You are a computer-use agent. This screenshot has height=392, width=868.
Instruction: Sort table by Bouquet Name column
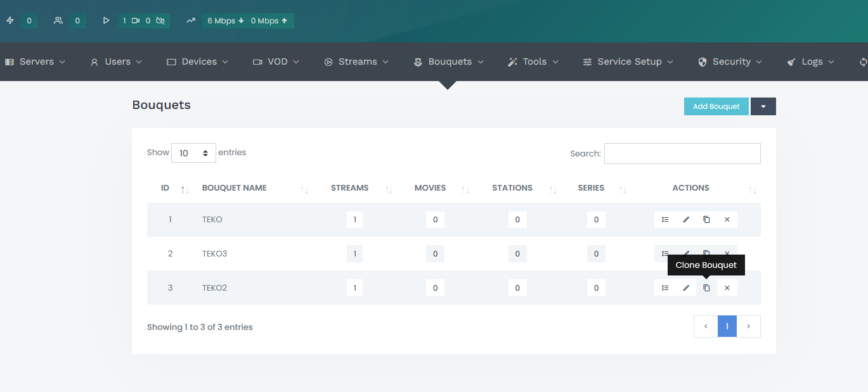234,188
